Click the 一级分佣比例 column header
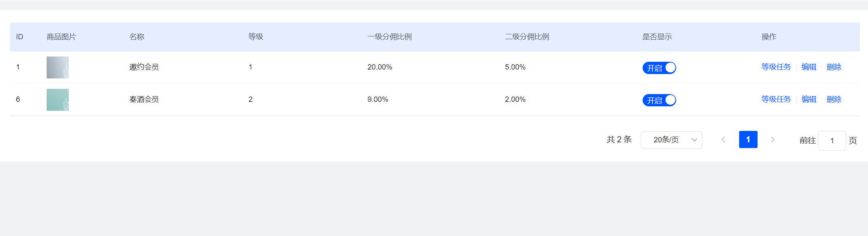Image resolution: width=868 pixels, height=236 pixels. point(389,37)
